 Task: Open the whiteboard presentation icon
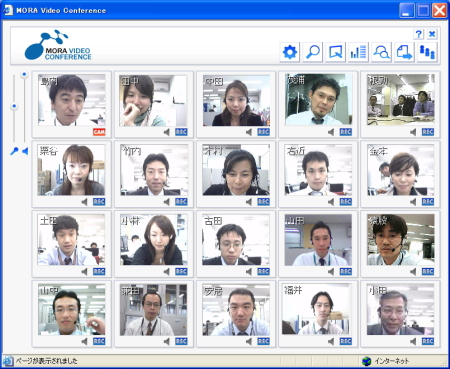tap(335, 52)
